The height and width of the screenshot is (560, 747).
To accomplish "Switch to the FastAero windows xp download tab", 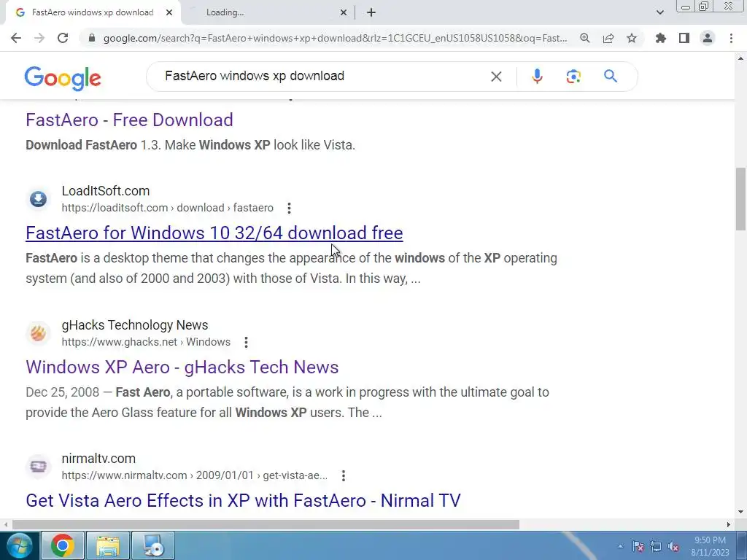I will (93, 12).
